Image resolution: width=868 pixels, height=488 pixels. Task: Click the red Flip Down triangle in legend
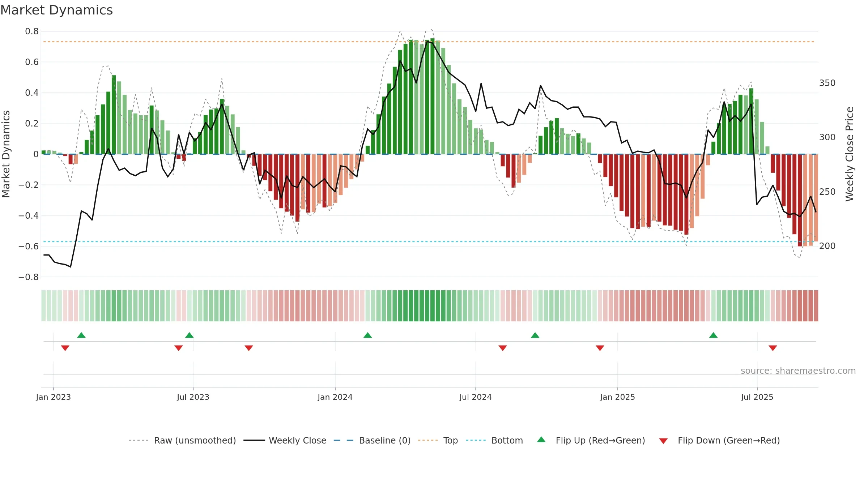(x=663, y=441)
